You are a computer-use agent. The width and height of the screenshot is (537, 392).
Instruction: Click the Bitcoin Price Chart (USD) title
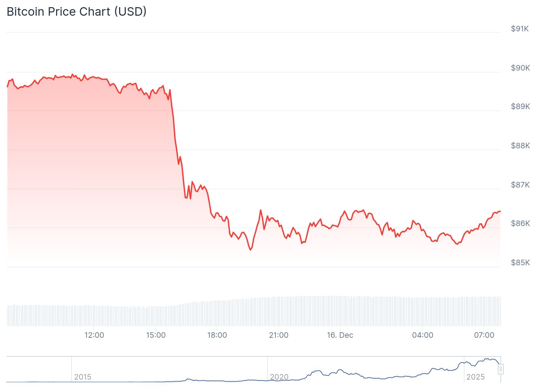point(76,12)
